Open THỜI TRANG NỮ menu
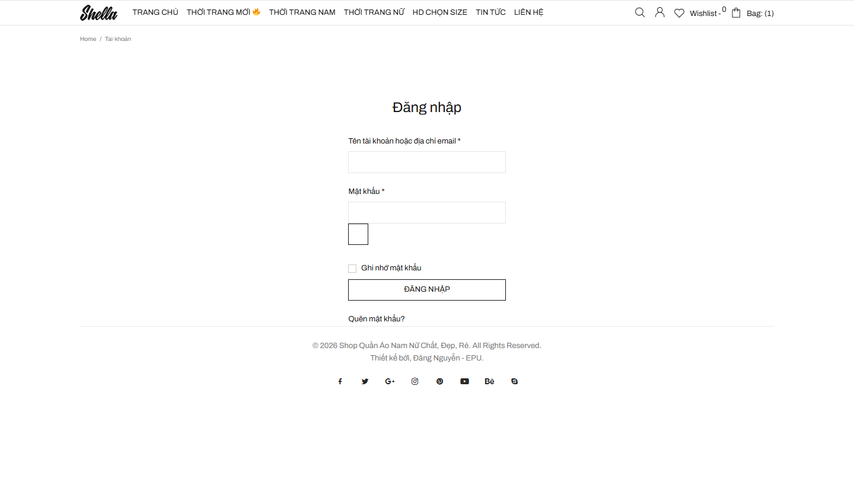 point(374,12)
